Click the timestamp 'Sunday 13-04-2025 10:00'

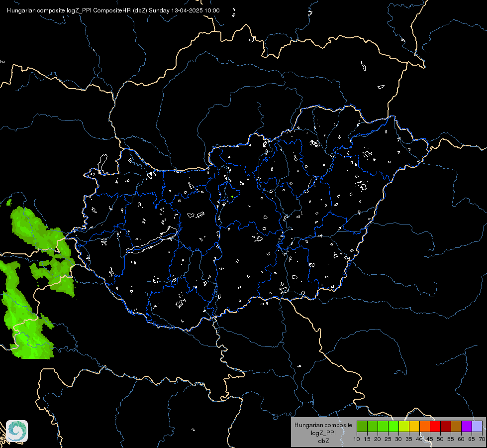tap(184, 10)
